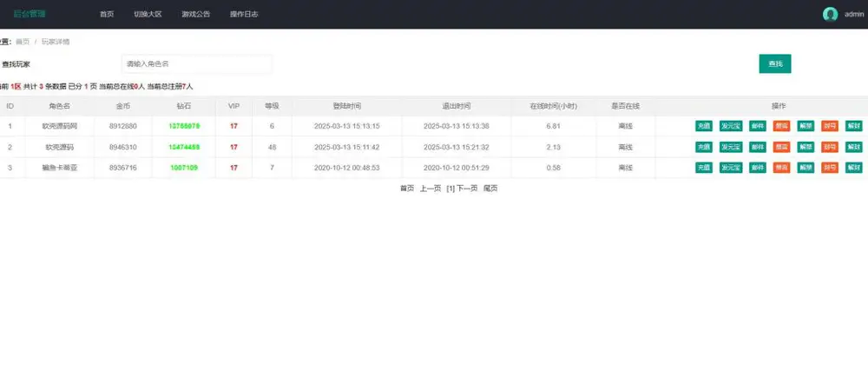Click 发元宝 for player ID 1
Screen dimensions: 868x385
coord(731,126)
